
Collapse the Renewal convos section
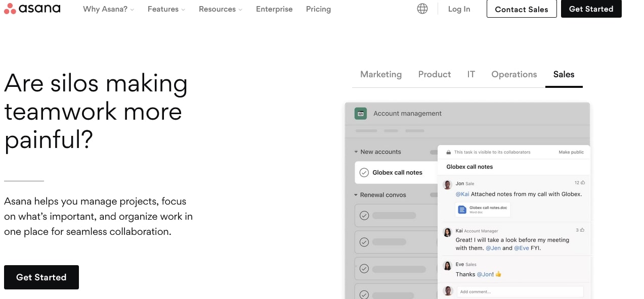[356, 194]
